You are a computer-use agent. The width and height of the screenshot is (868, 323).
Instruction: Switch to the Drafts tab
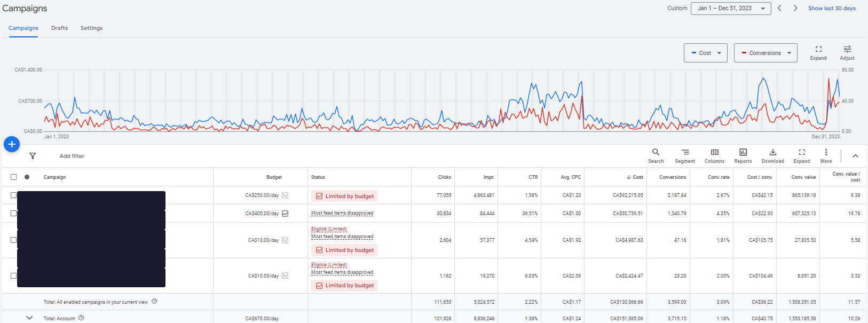[59, 28]
